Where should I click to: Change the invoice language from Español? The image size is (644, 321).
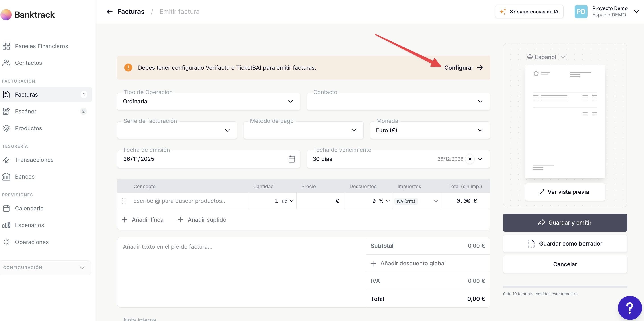(546, 57)
